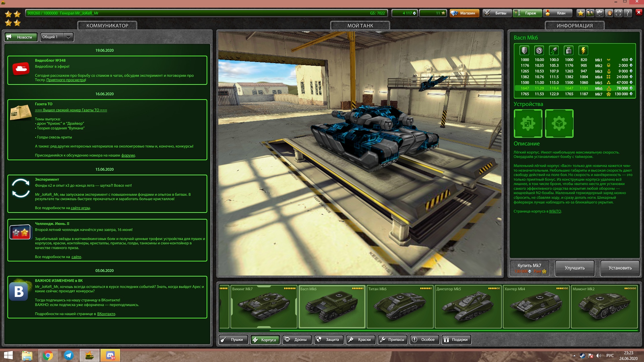Screen dimensions: 644x362
Task: Open help question mark icon
Action: pyautogui.click(x=628, y=13)
